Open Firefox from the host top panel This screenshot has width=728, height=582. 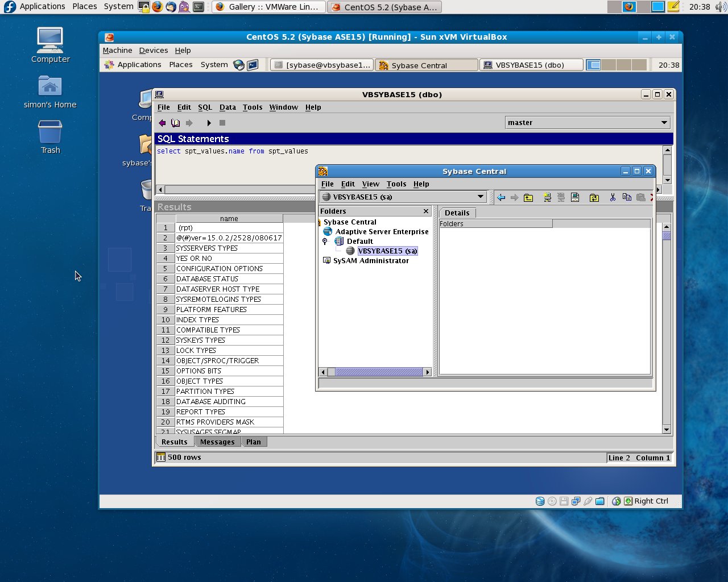pos(158,7)
